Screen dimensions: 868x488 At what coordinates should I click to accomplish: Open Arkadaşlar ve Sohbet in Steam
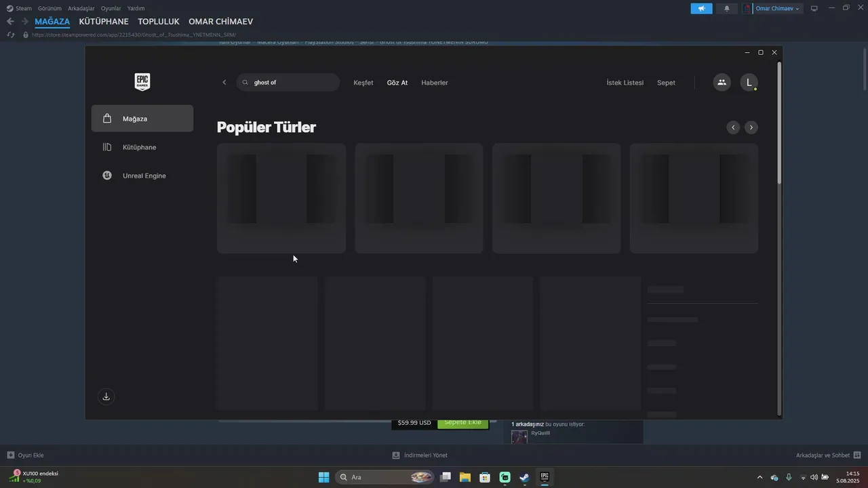[829, 455]
